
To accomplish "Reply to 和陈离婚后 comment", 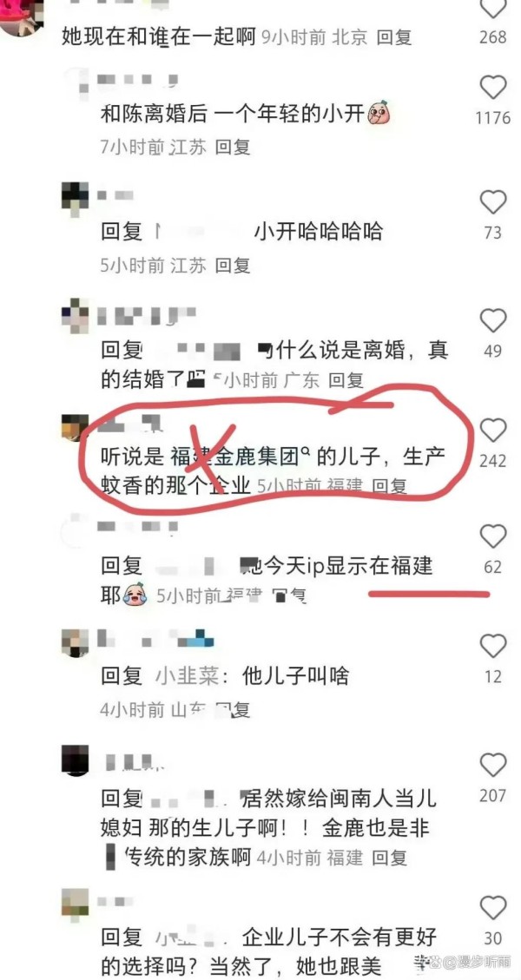I will click(233, 147).
